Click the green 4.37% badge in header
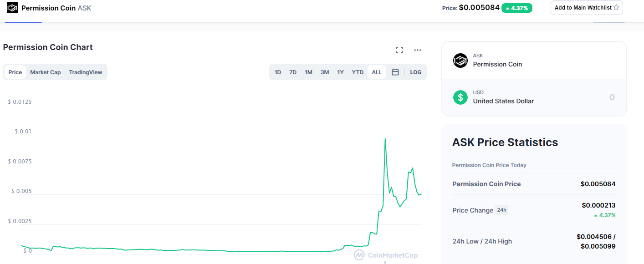The height and width of the screenshot is (264, 644). 517,8
